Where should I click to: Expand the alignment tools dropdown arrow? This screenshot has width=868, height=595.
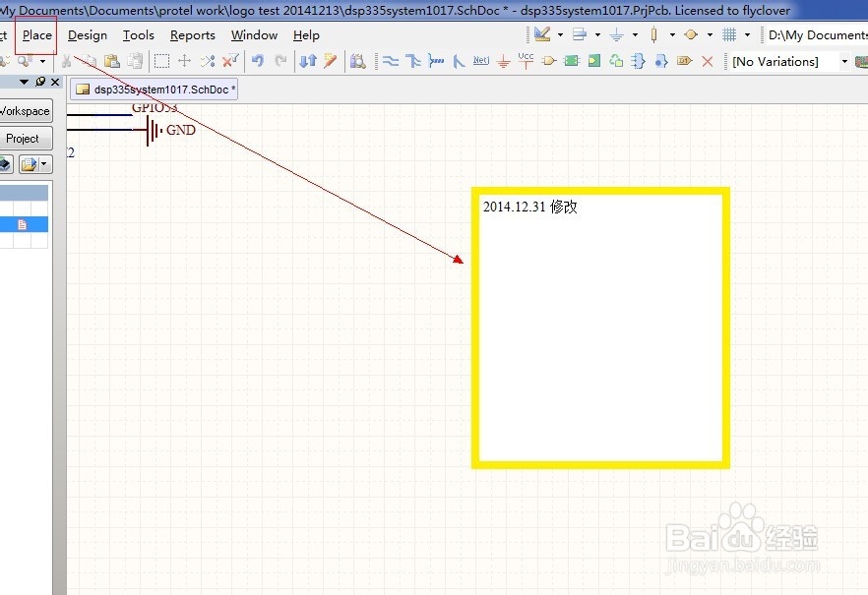tap(598, 34)
